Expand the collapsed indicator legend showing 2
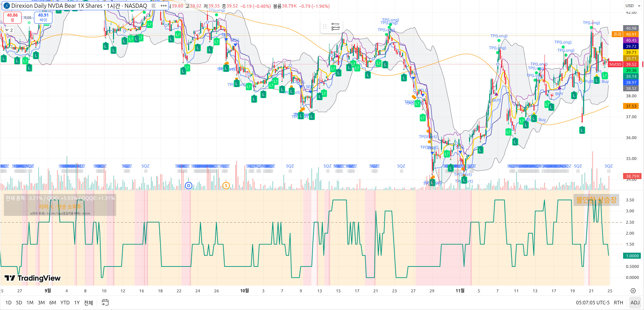Screen dimensions: 644x310 pyautogui.click(x=9, y=30)
